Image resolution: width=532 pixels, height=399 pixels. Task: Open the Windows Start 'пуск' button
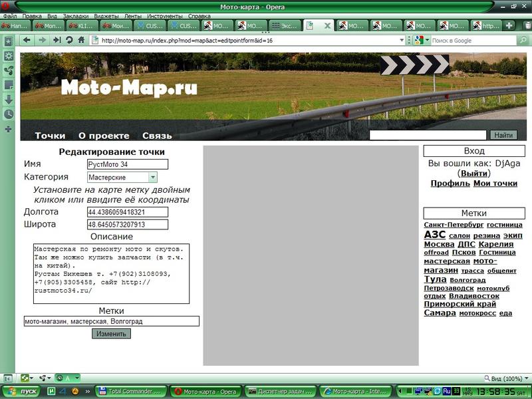click(x=23, y=391)
